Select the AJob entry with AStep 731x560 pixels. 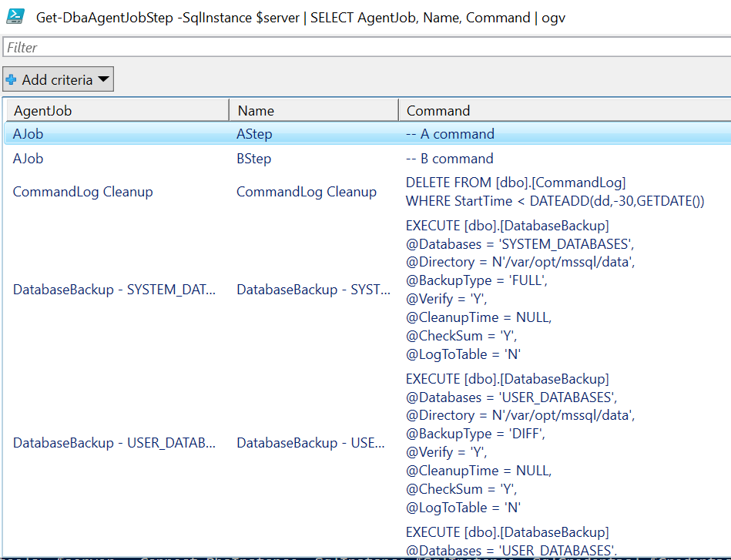pyautogui.click(x=29, y=134)
